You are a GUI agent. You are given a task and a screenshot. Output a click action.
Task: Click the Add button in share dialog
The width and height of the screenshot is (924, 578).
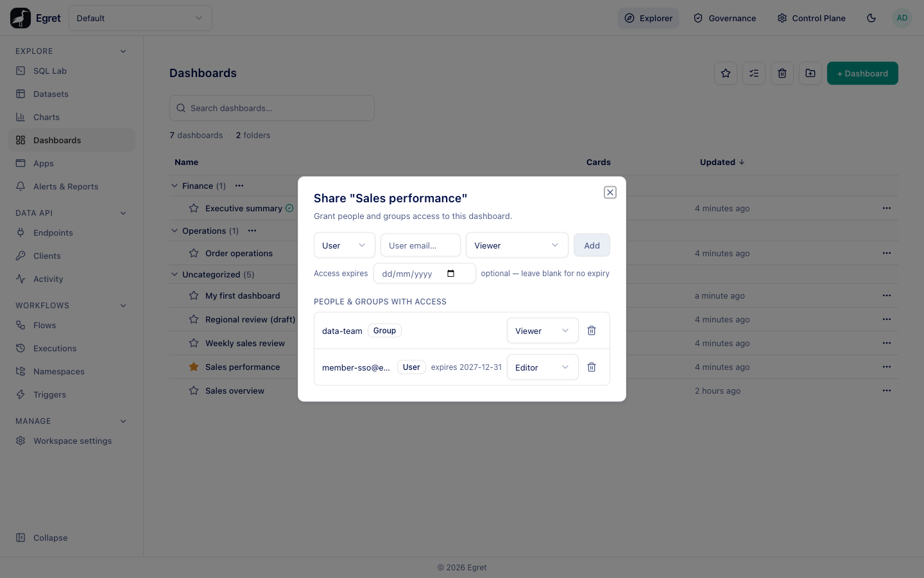[x=592, y=245]
